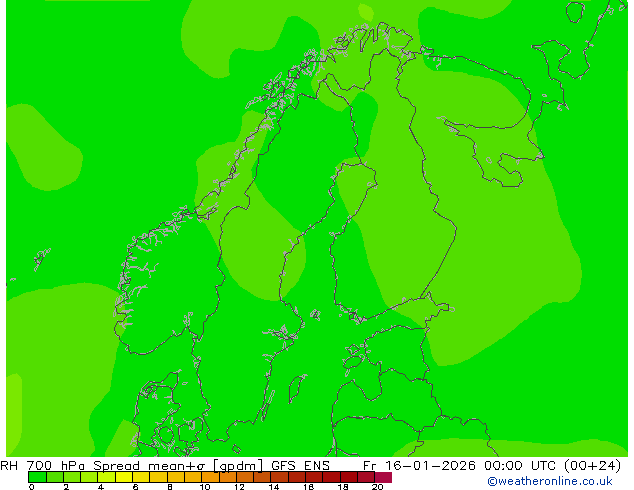Click the 'GFS ENS' model label

(x=300, y=465)
